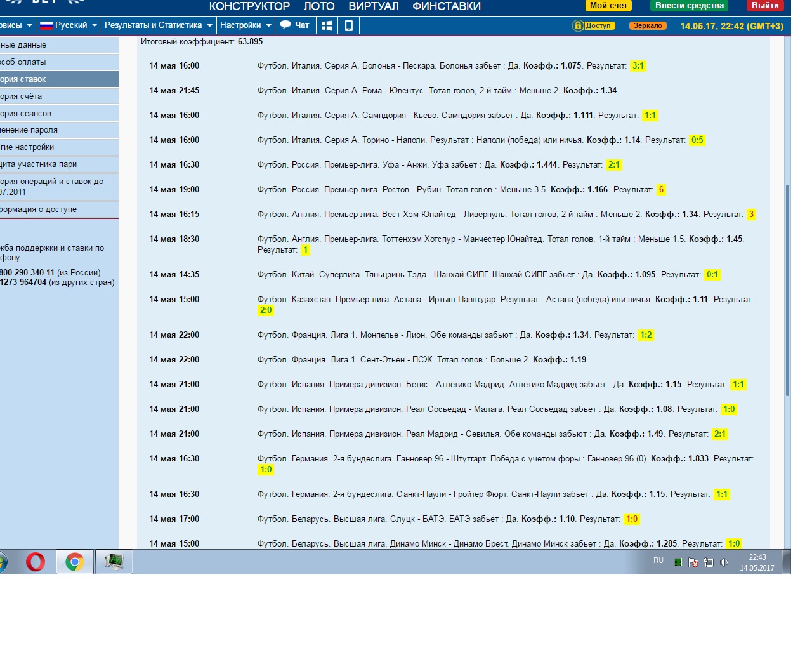Click the 2:1 result of Реал Мадрид - Севилья
This screenshot has width=812, height=650.
720,434
